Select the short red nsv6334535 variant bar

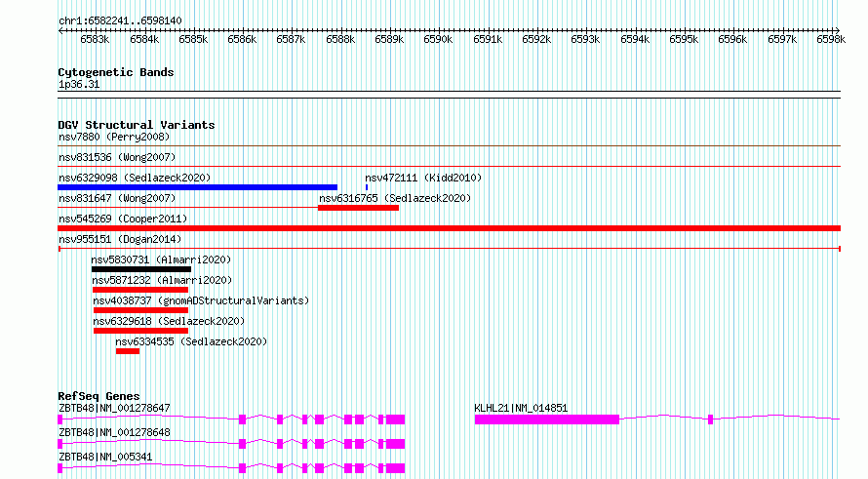(x=128, y=351)
